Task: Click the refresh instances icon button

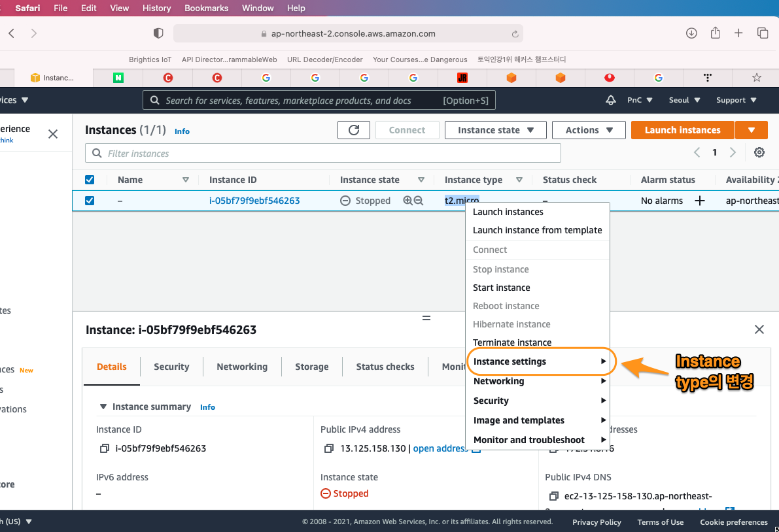Action: click(354, 130)
